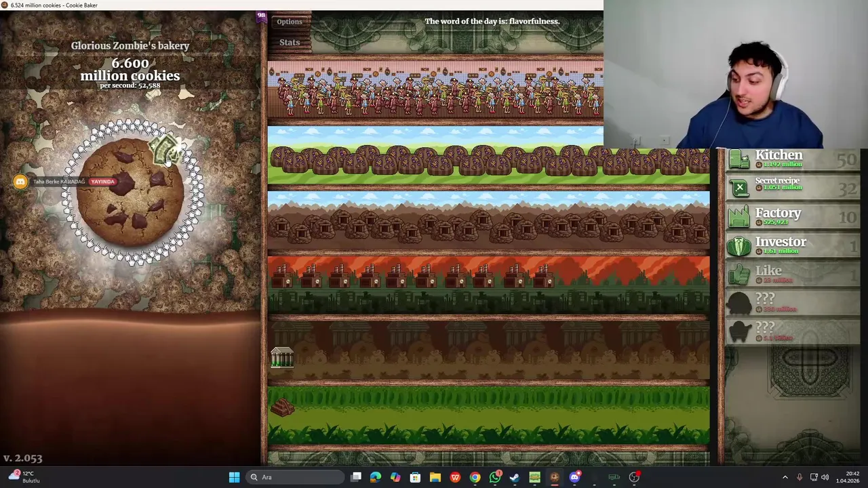
Task: Buy a Factory building
Action: (792, 216)
